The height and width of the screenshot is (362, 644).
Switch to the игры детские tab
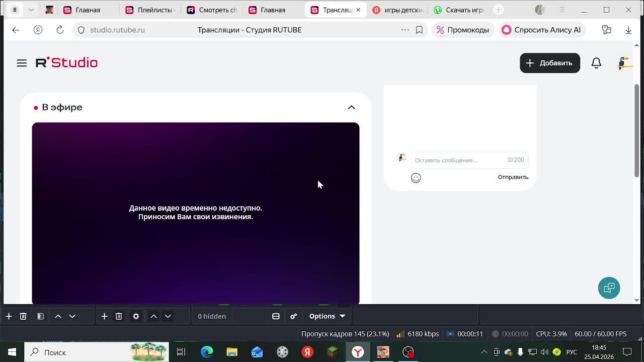point(397,10)
